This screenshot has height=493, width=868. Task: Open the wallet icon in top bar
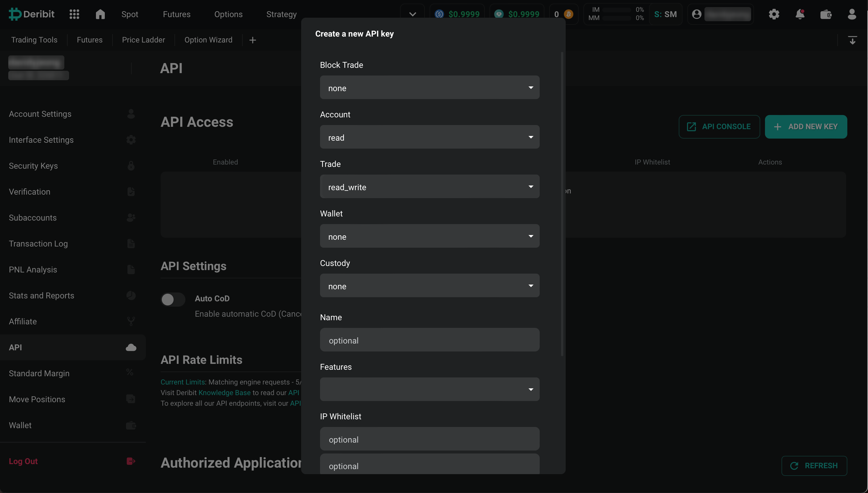click(x=826, y=14)
